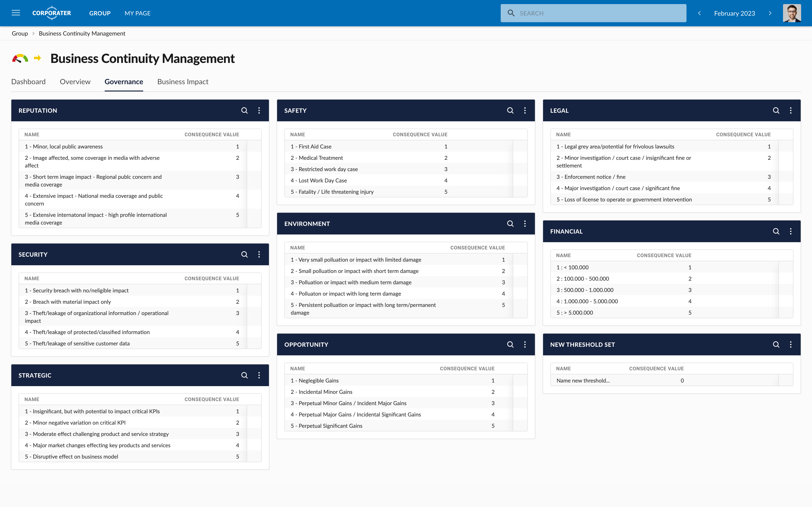
Task: Open GROUP in the top navigation
Action: click(x=100, y=13)
